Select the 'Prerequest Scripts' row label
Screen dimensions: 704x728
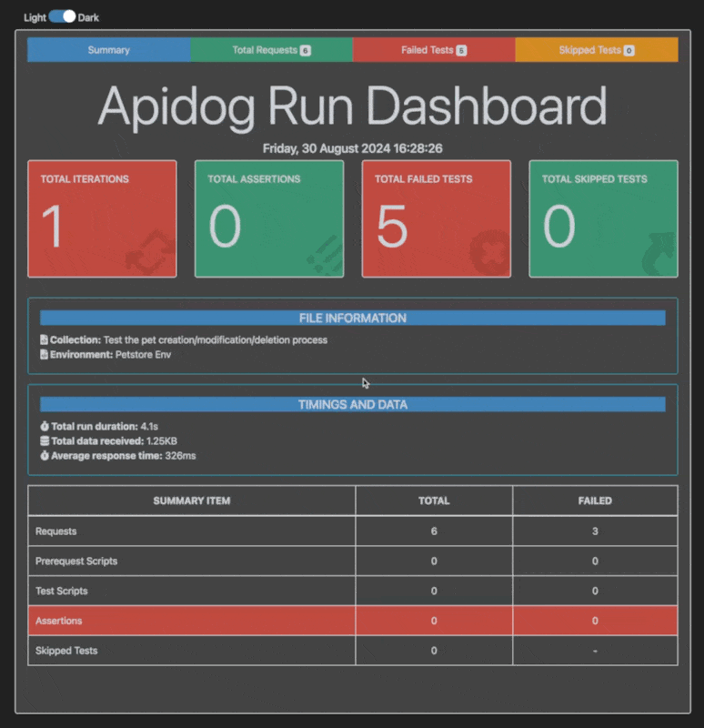click(x=76, y=561)
